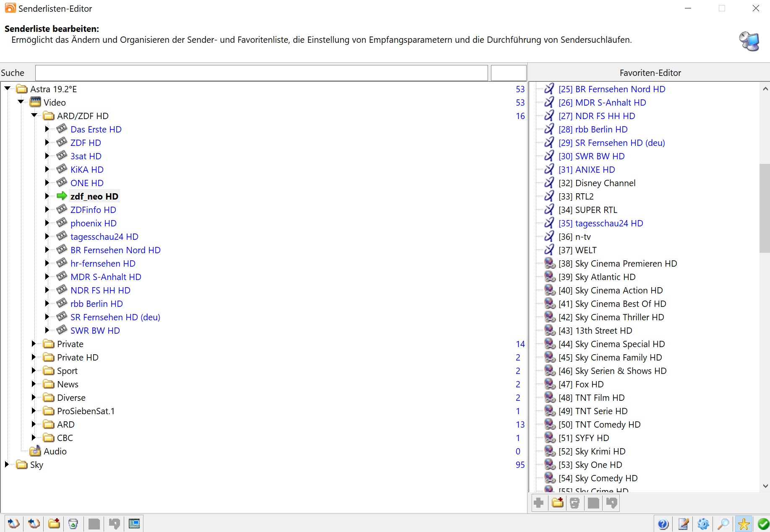Click the recycle bin icon in bottom-left toolbar

(x=73, y=523)
